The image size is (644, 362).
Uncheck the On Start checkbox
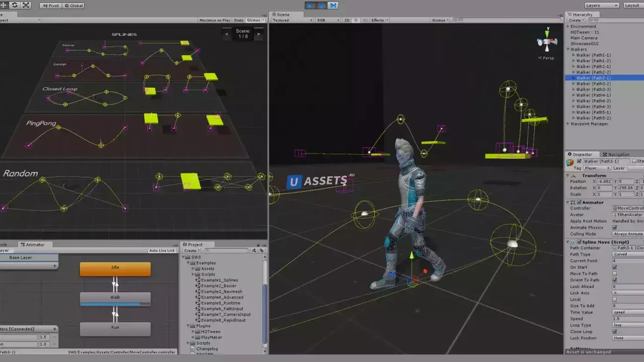click(x=614, y=267)
